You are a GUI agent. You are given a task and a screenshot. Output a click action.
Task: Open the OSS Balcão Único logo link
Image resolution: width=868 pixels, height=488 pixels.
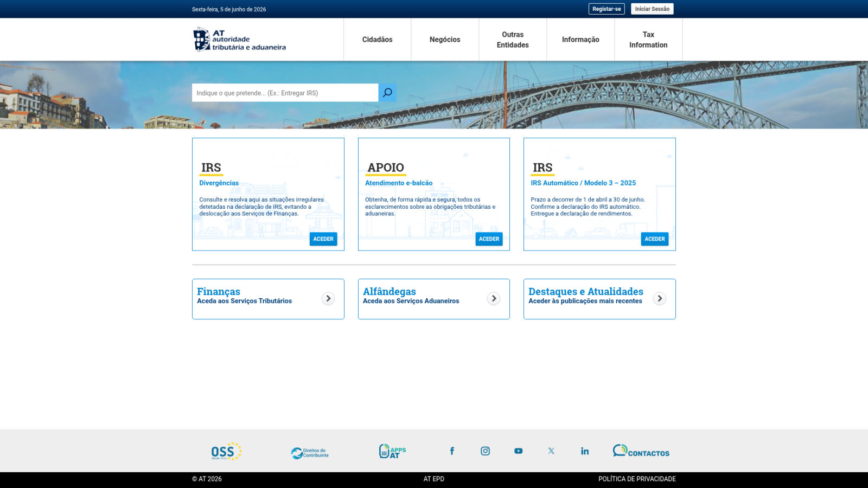(226, 451)
